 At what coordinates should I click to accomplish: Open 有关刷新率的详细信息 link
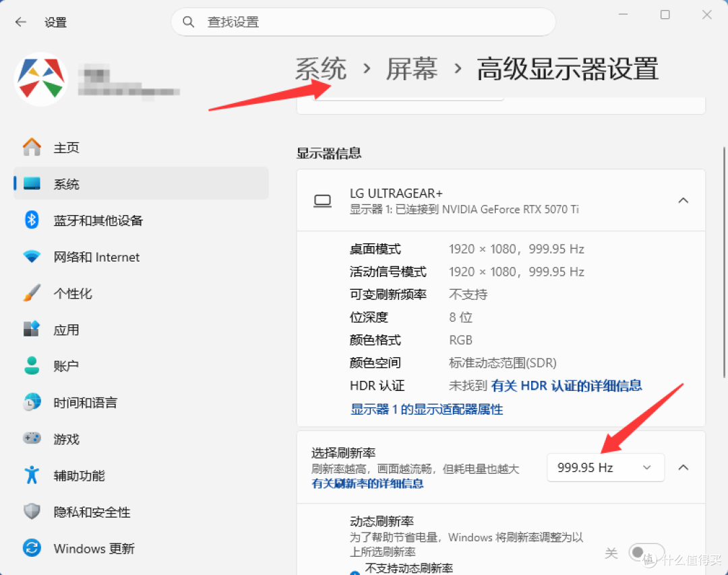(x=367, y=483)
